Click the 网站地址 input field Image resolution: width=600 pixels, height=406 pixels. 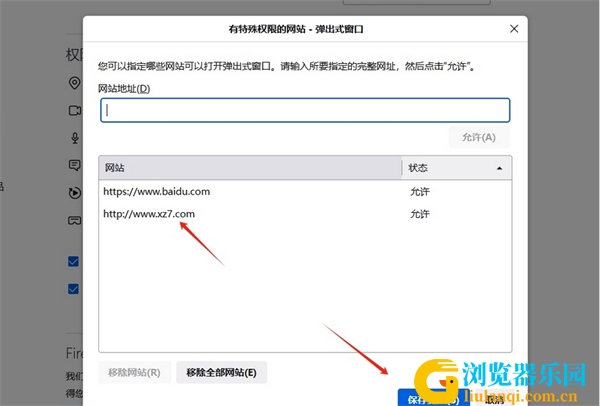(x=305, y=110)
